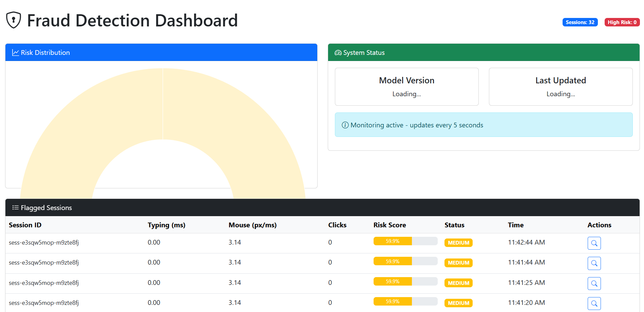This screenshot has height=312, width=644.
Task: Open details for the 11:41:44 AM session
Action: pos(594,263)
